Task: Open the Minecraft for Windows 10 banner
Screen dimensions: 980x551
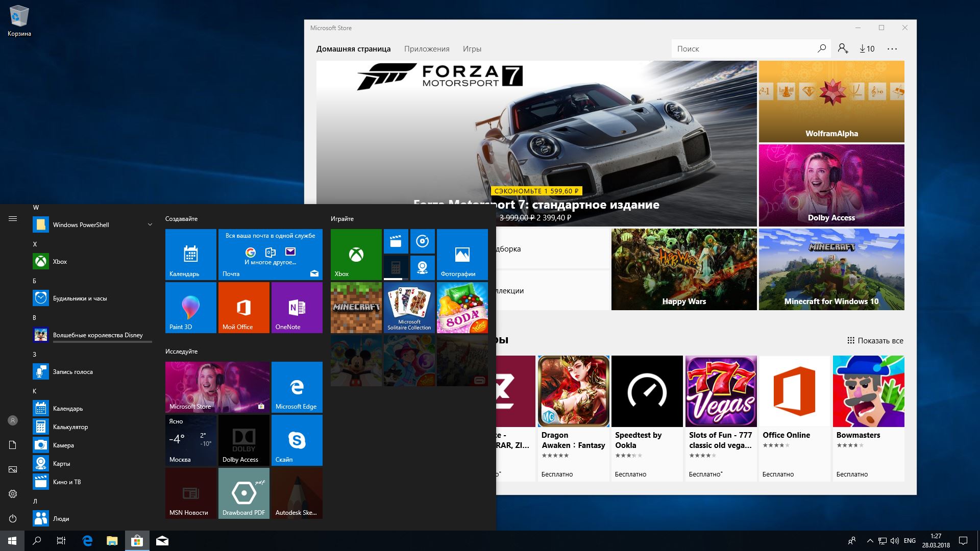Action: pos(831,269)
